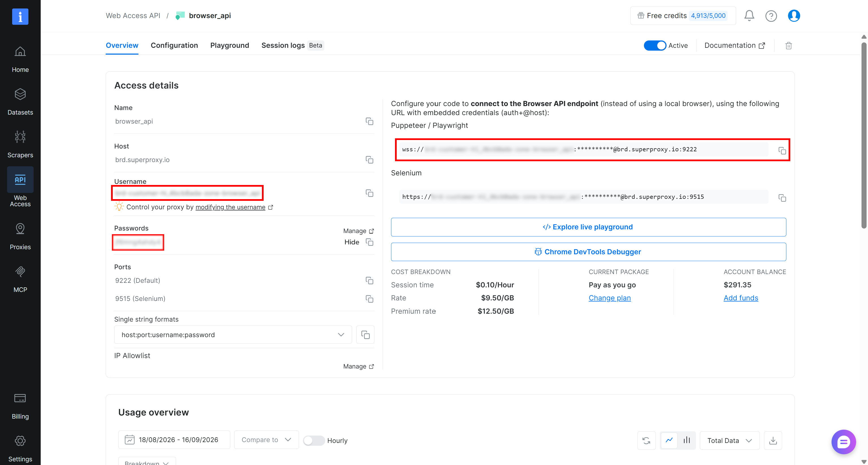This screenshot has width=868, height=465.
Task: Open the Home section in the sidebar
Action: click(x=20, y=60)
